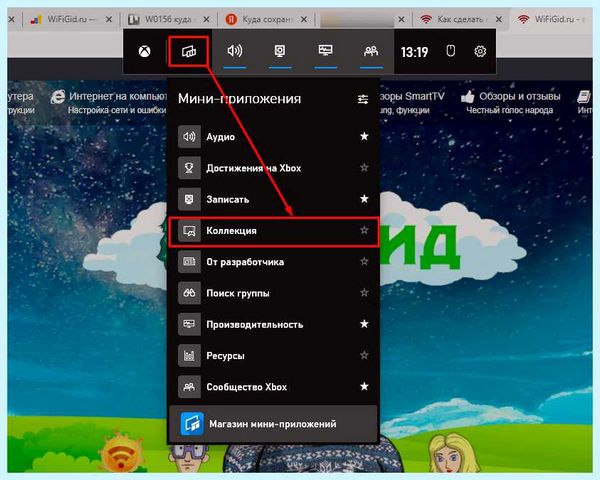Open Обзоры SmartTV site link

pos(412,102)
